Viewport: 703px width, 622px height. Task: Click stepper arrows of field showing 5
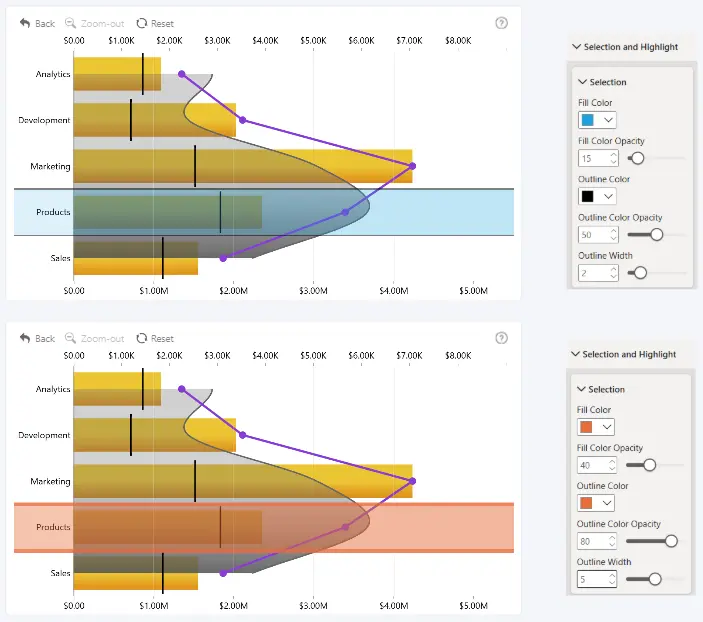tap(612, 579)
